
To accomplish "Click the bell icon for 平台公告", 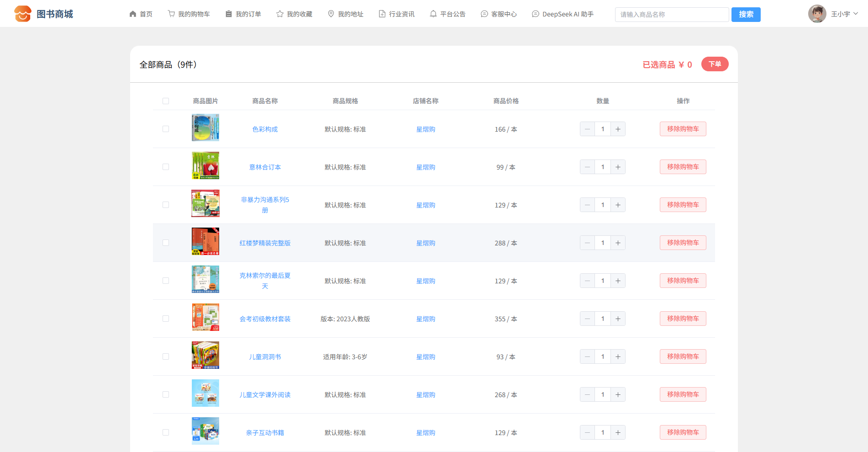I will (433, 14).
